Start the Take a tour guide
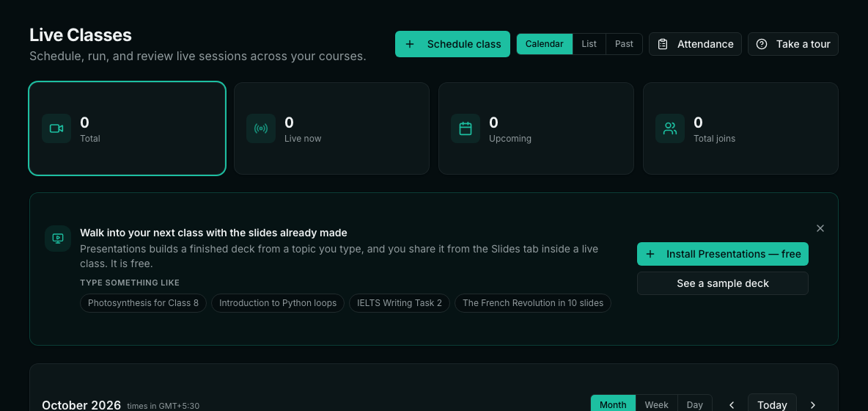Image resolution: width=868 pixels, height=411 pixels. tap(792, 44)
